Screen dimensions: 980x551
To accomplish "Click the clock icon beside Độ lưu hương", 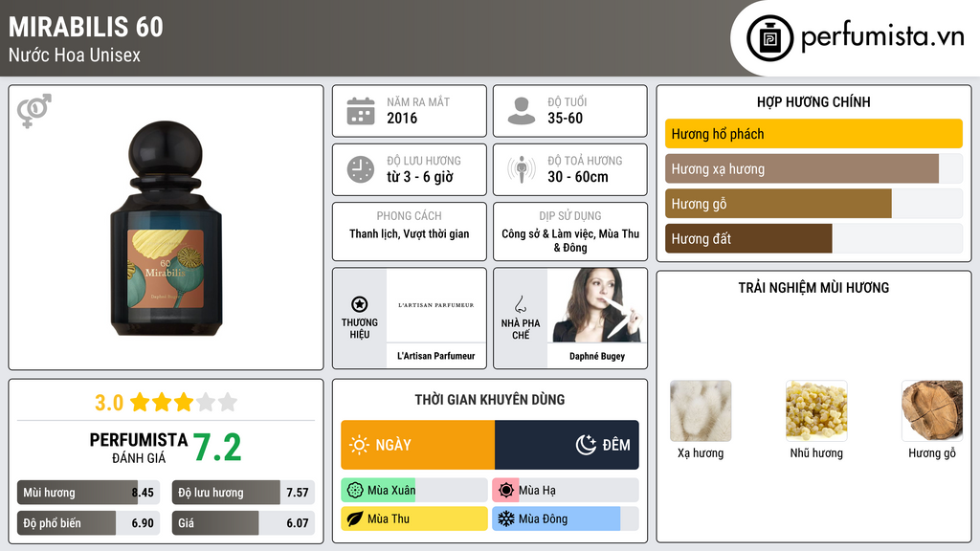I will coord(361,169).
